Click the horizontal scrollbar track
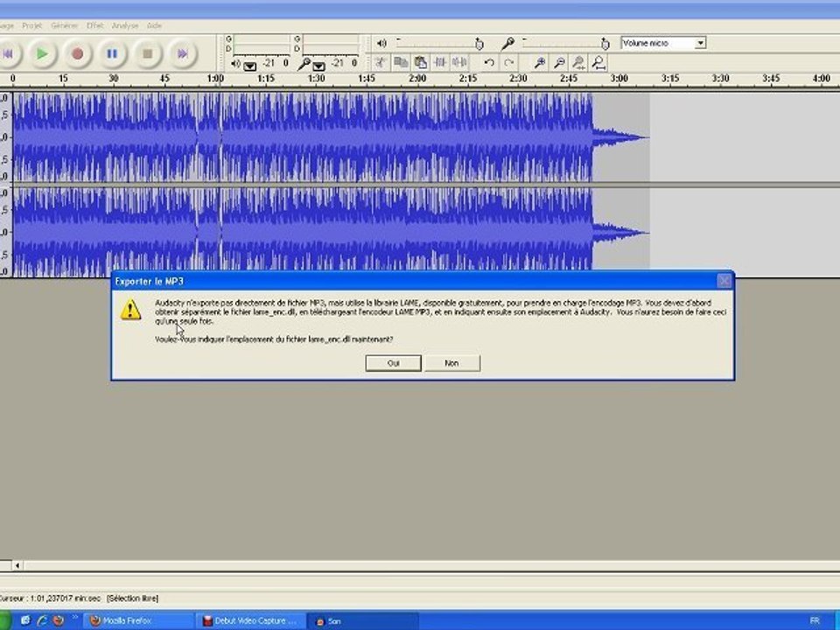The image size is (840, 630). pyautogui.click(x=431, y=565)
